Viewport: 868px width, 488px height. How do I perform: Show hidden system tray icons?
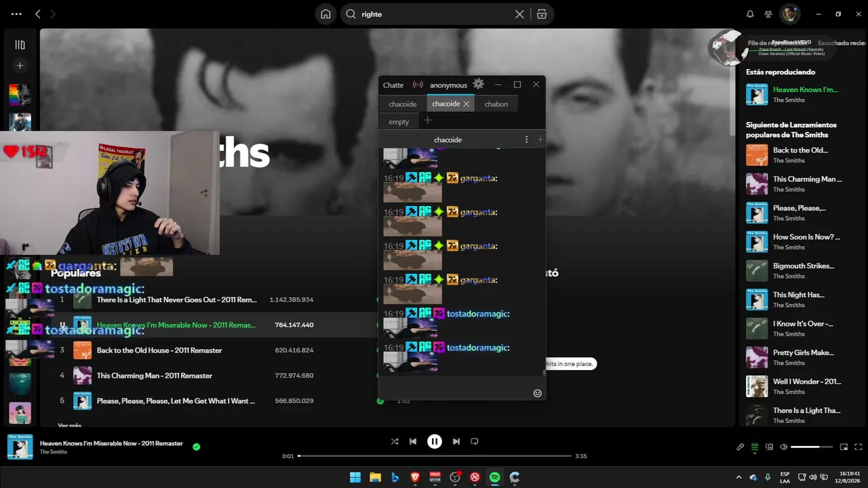pyautogui.click(x=739, y=477)
